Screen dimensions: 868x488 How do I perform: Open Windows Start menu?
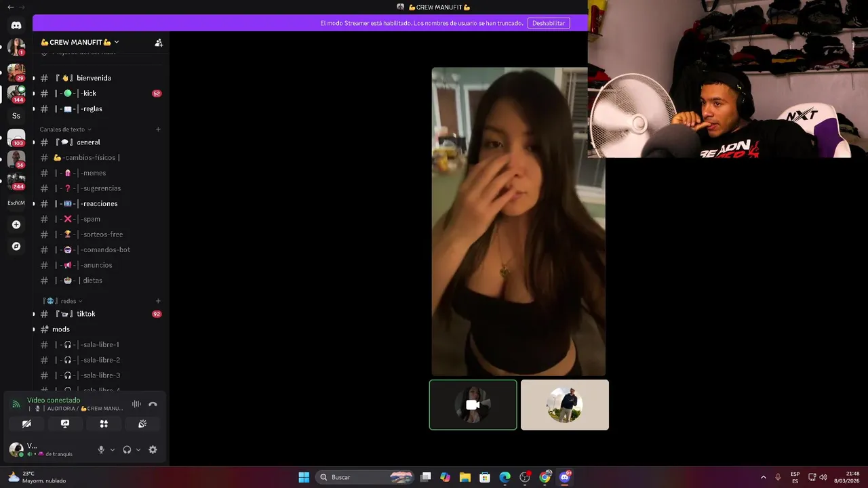(x=304, y=477)
